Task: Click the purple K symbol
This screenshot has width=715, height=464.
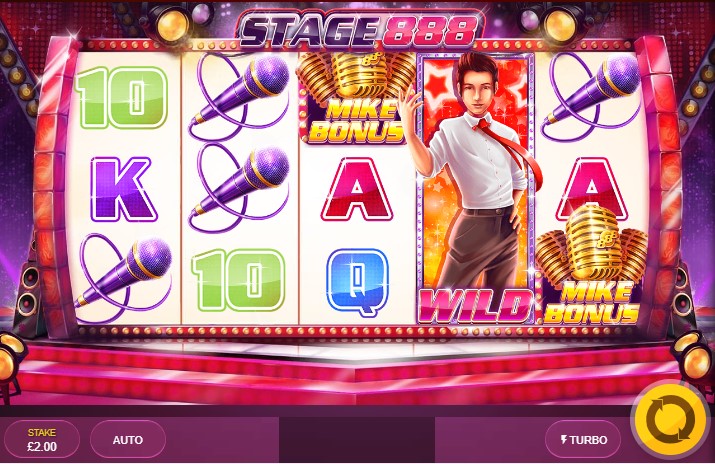Action: (x=122, y=189)
